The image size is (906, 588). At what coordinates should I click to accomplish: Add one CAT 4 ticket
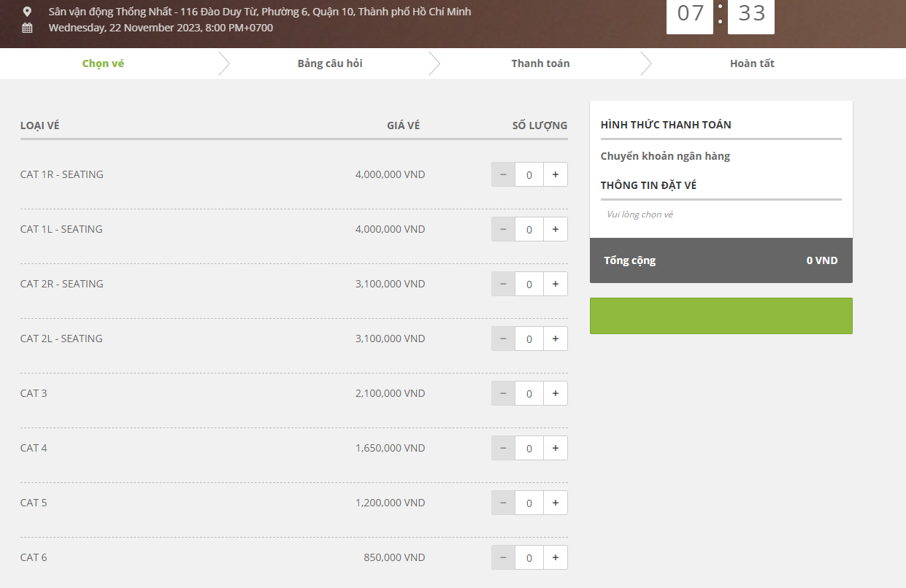[555, 449]
